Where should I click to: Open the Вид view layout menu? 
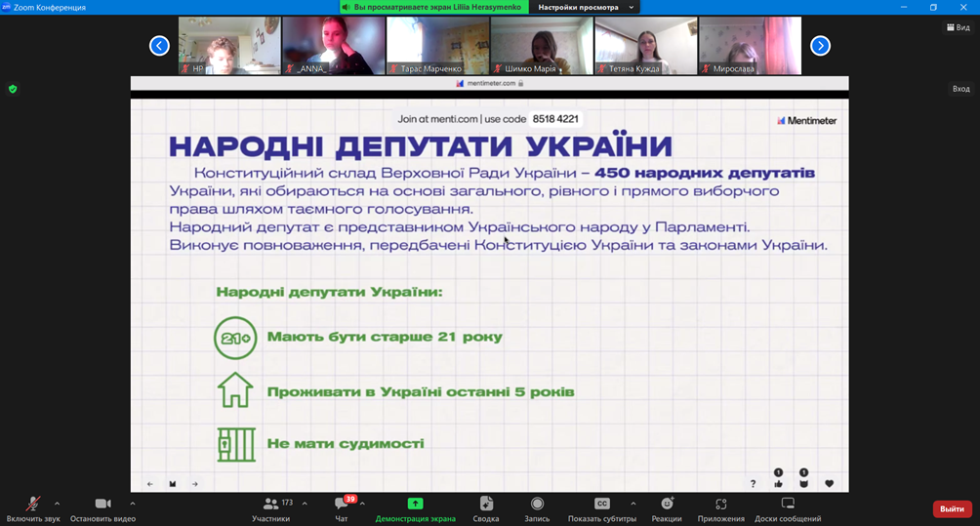[959, 27]
